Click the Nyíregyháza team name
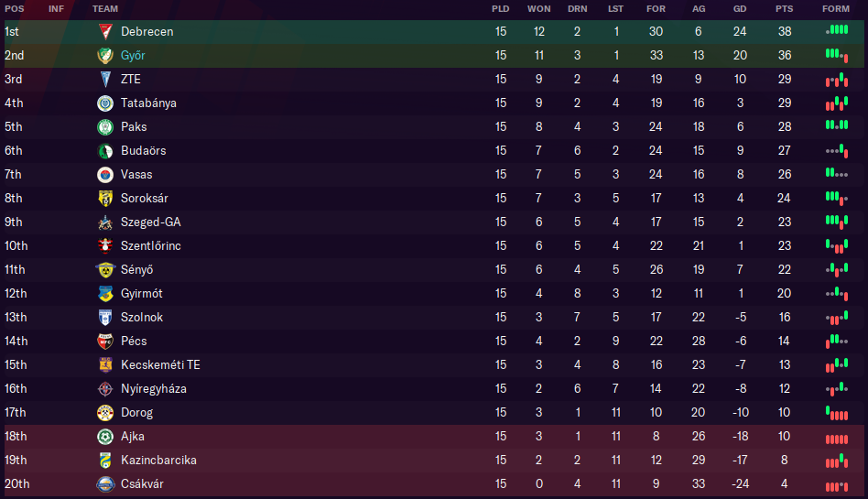 (x=154, y=388)
